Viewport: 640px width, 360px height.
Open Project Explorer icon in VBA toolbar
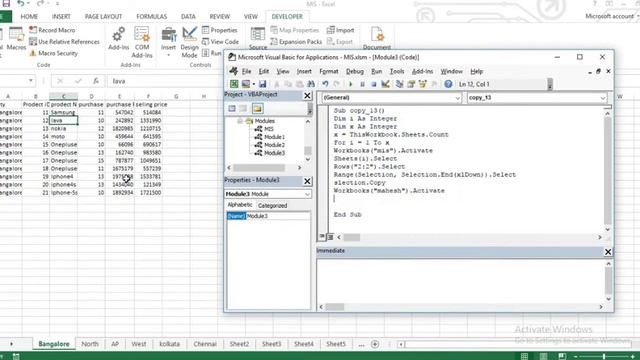point(399,84)
